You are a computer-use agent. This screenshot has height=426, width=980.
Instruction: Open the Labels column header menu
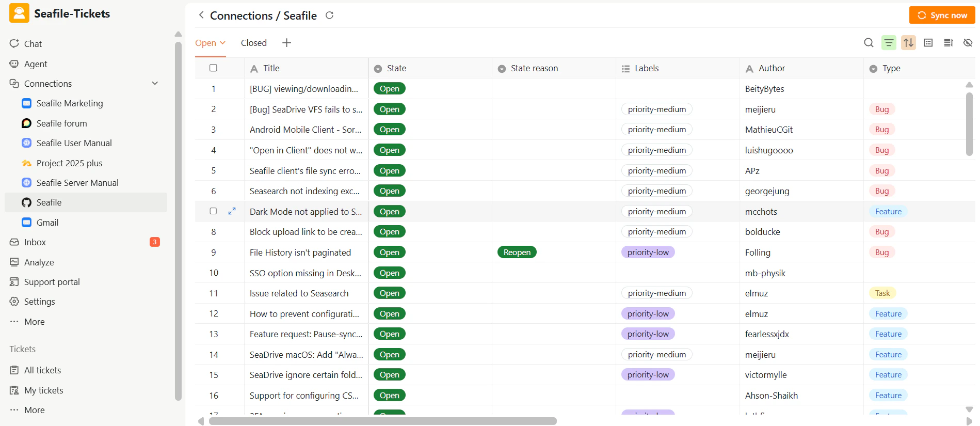point(678,68)
